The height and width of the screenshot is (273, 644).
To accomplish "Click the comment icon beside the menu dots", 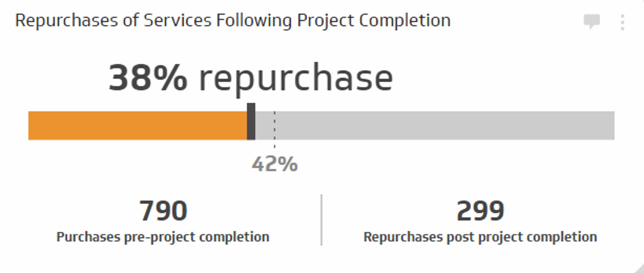I will tap(592, 21).
